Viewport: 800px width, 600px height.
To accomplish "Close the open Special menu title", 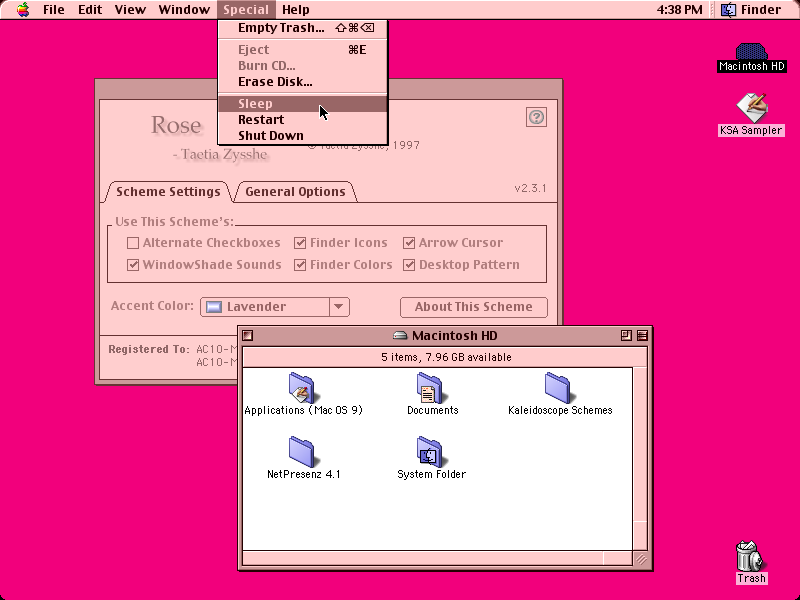I will coord(246,10).
